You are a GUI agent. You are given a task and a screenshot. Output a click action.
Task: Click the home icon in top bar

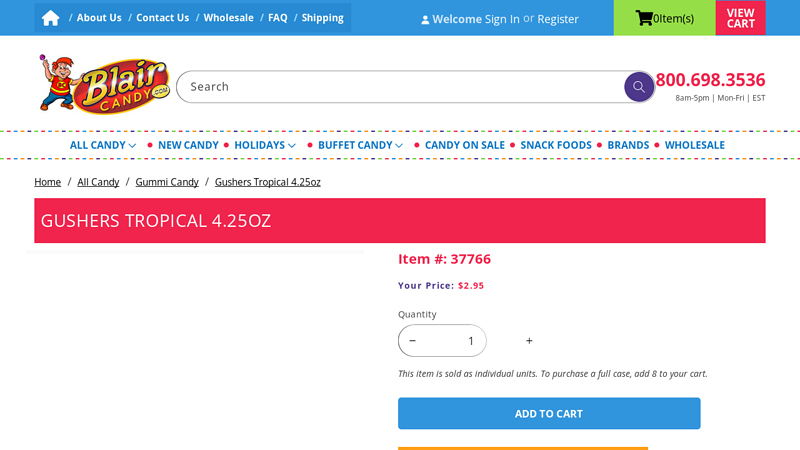point(51,18)
